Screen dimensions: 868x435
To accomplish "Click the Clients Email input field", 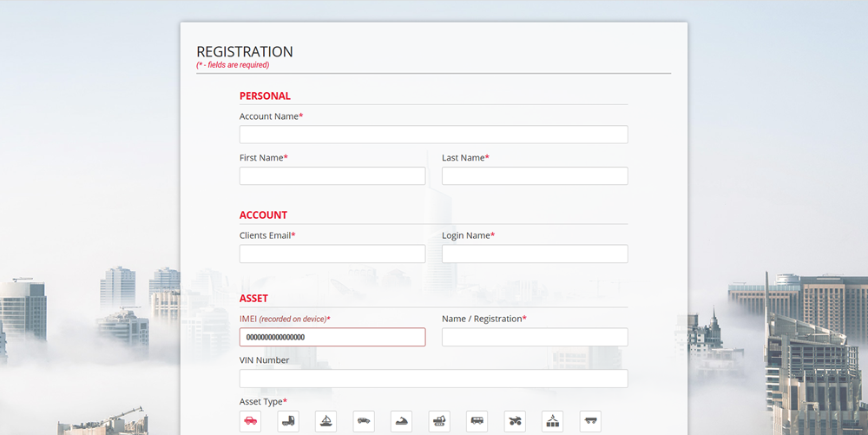I will [x=332, y=254].
